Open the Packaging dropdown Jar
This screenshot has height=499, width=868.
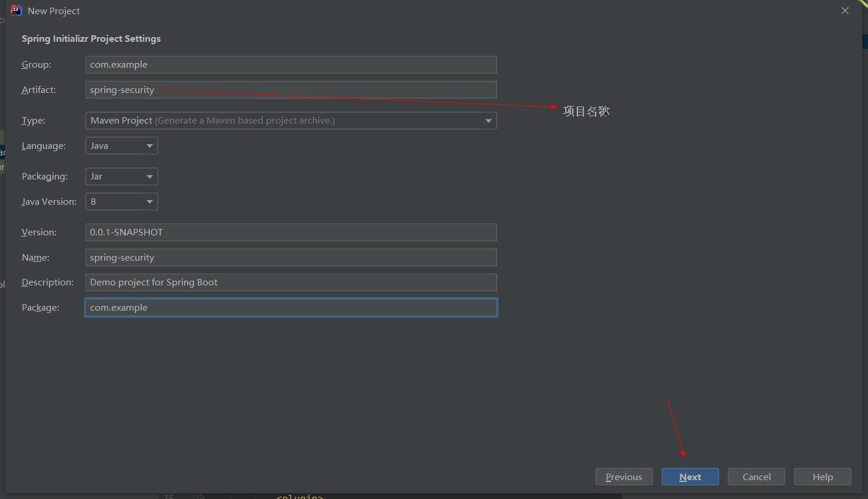[122, 177]
